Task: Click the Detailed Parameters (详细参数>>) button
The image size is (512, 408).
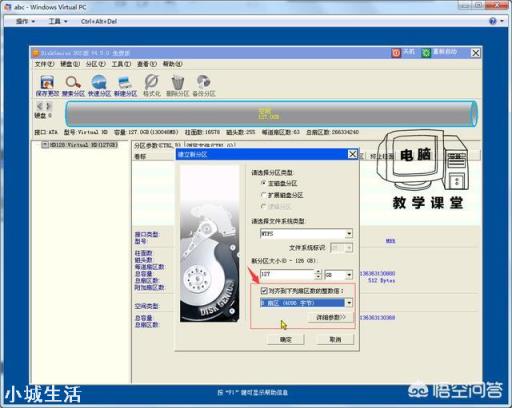Action: point(330,317)
